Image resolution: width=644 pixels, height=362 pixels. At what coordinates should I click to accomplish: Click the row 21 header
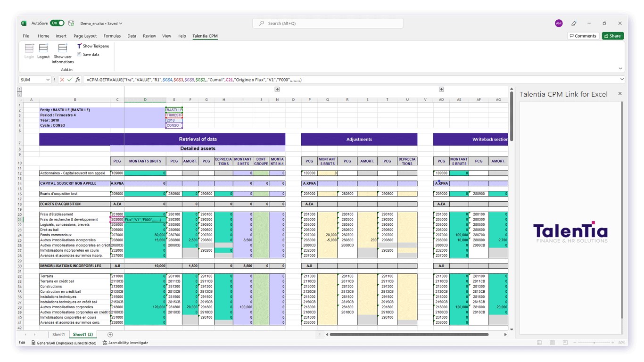pos(19,220)
